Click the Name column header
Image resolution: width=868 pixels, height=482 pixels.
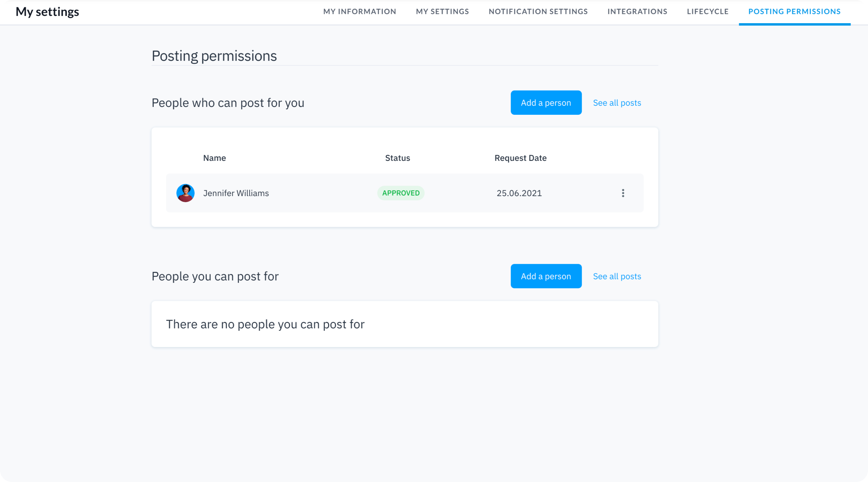214,158
